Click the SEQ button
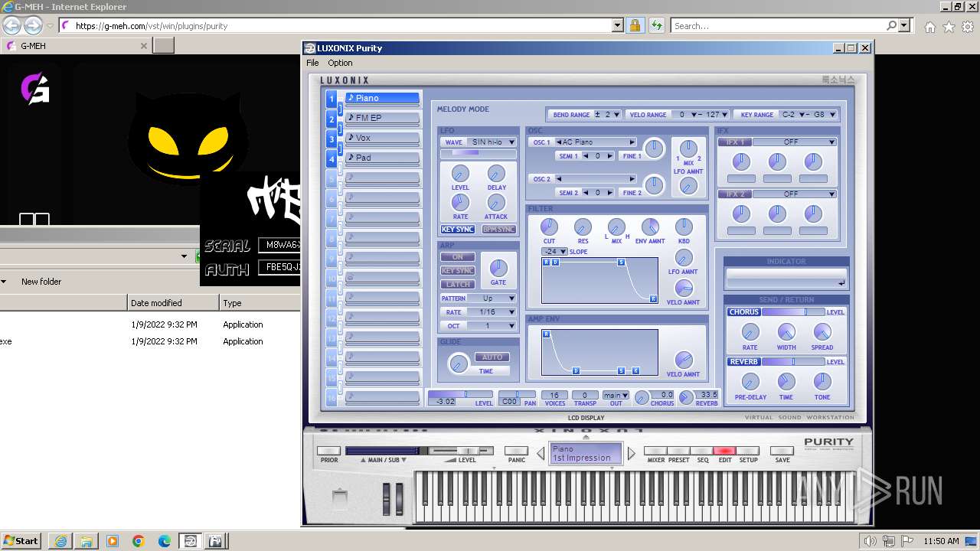Image resolution: width=980 pixels, height=551 pixels. click(701, 451)
